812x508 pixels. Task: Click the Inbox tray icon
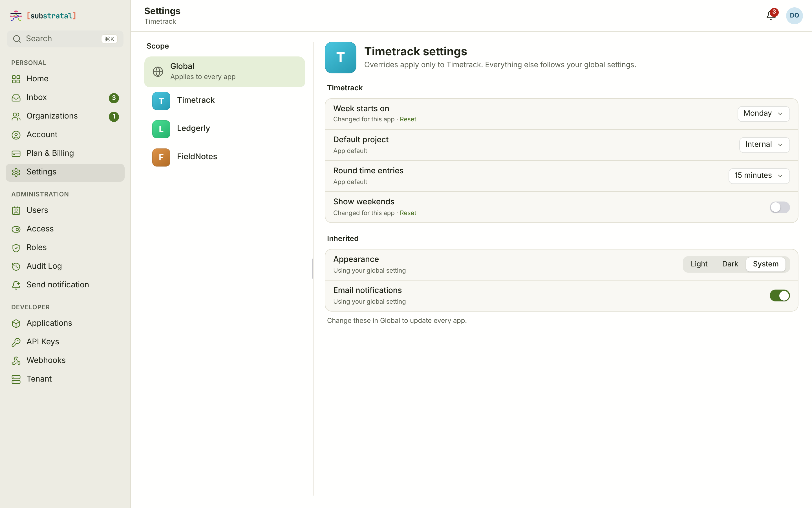point(16,98)
